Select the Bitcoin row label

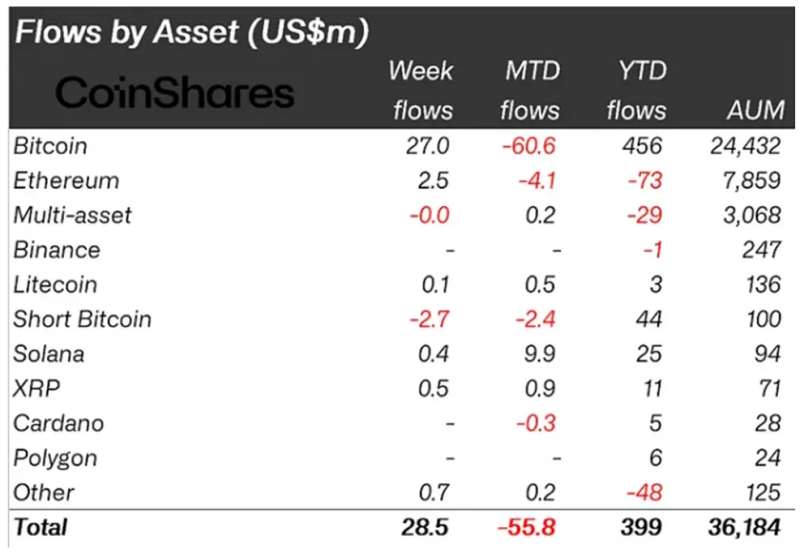pos(51,146)
